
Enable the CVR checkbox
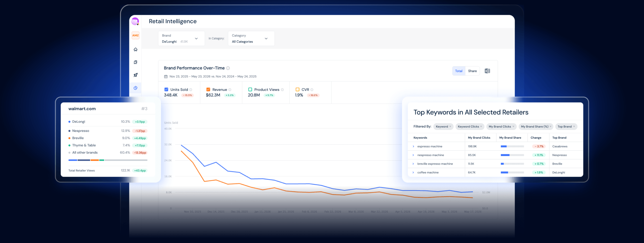click(x=297, y=89)
